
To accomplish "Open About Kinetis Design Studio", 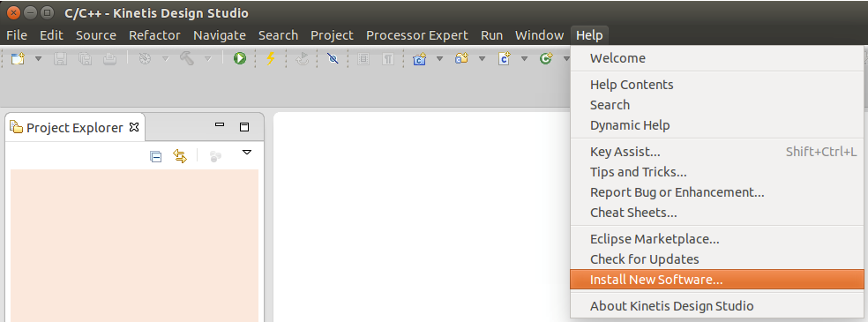I will coord(717,306).
